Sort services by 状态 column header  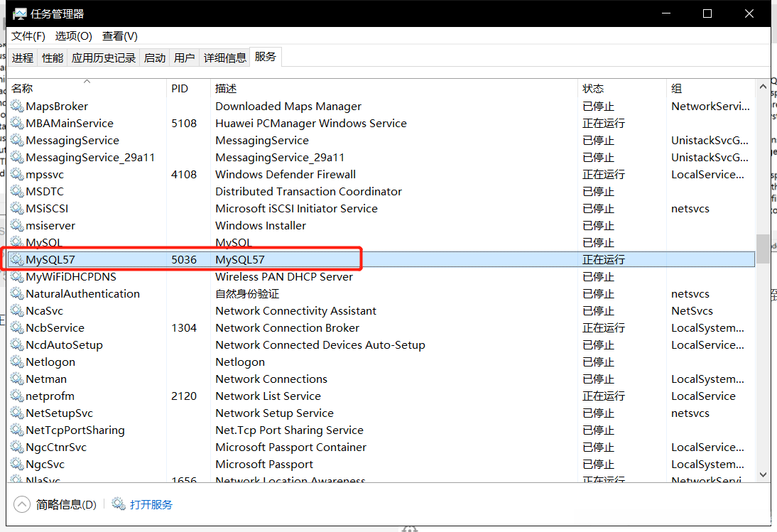click(622, 88)
